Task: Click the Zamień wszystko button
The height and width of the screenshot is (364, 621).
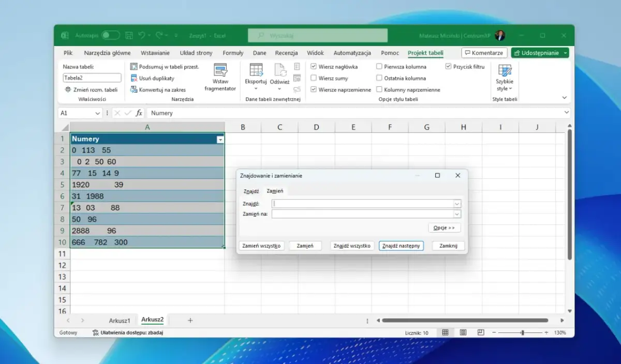Action: [x=261, y=246]
